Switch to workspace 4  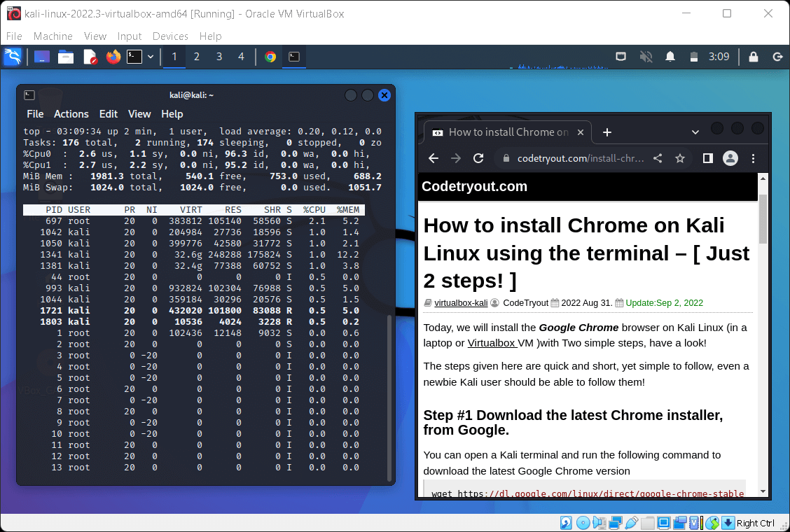(242, 57)
